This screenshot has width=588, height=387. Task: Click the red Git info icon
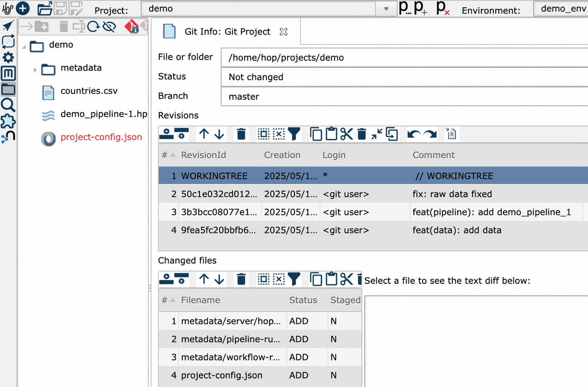click(x=132, y=27)
